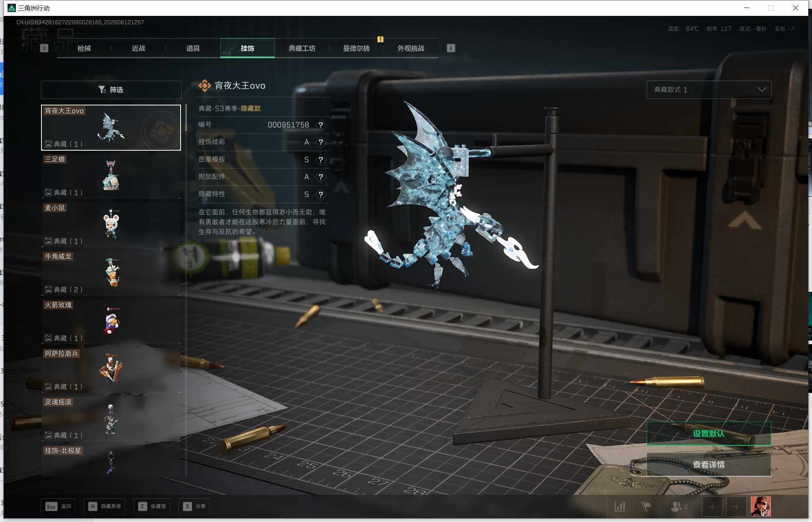Screen dimensions: 812x522
Task: Click the second plus teammate slot
Action: coord(736,507)
